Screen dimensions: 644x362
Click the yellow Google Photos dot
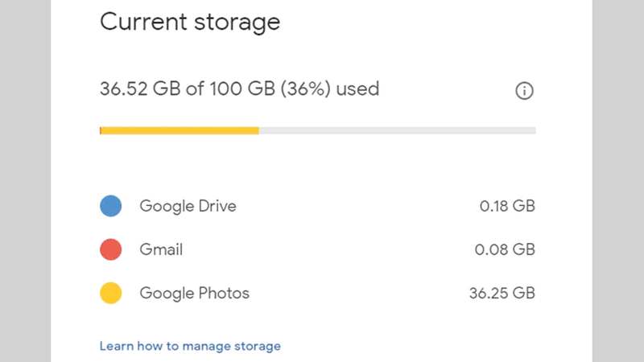(x=110, y=293)
